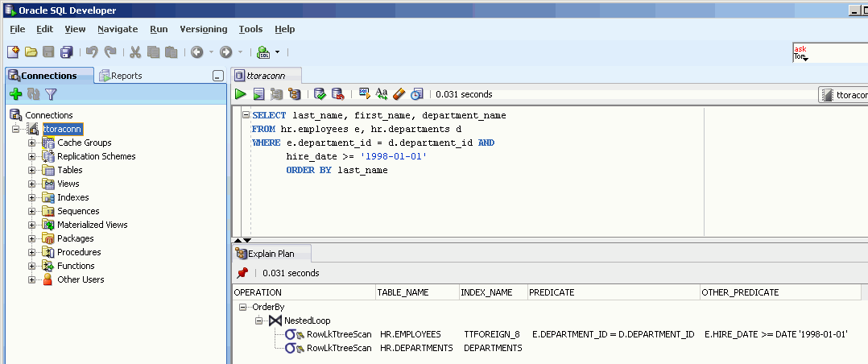The height and width of the screenshot is (364, 868).
Task: Click the Explain Plan toolbar icon
Action: [294, 94]
